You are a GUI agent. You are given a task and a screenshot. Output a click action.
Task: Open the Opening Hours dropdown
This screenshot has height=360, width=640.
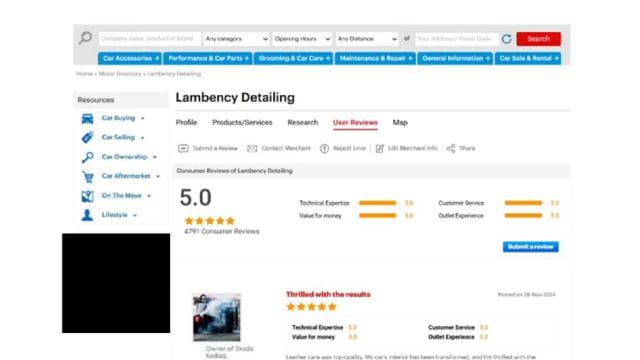pos(302,39)
